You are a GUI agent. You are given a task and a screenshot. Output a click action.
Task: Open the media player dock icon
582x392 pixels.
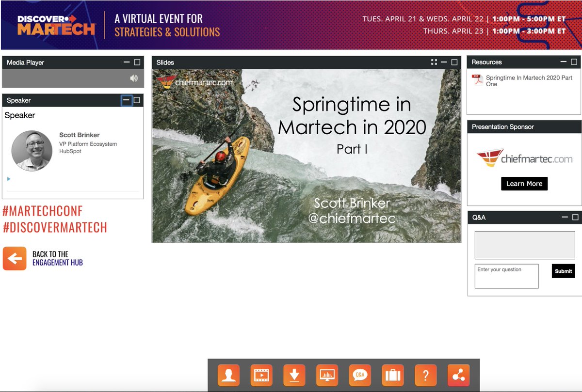261,375
